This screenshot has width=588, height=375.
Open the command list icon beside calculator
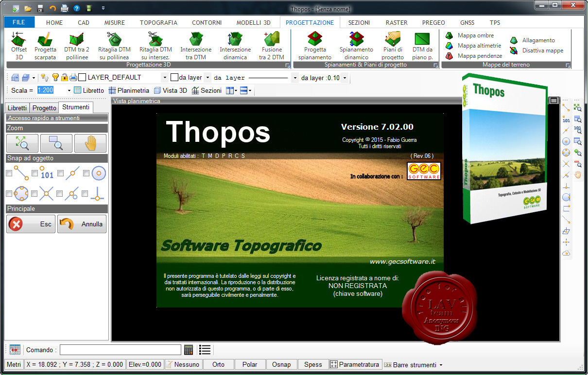pos(205,350)
